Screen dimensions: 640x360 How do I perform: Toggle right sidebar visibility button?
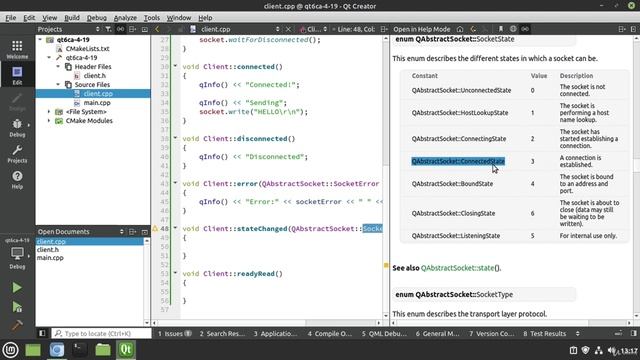[x=633, y=333]
